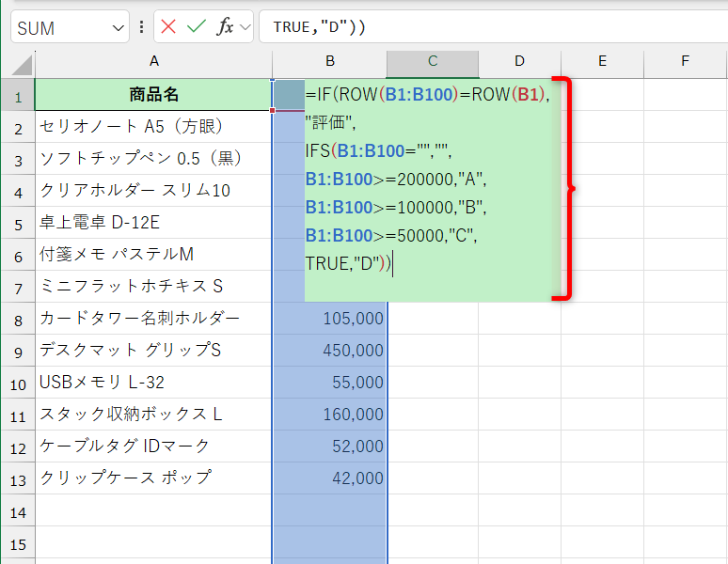Select row 10 header

pyautogui.click(x=18, y=383)
